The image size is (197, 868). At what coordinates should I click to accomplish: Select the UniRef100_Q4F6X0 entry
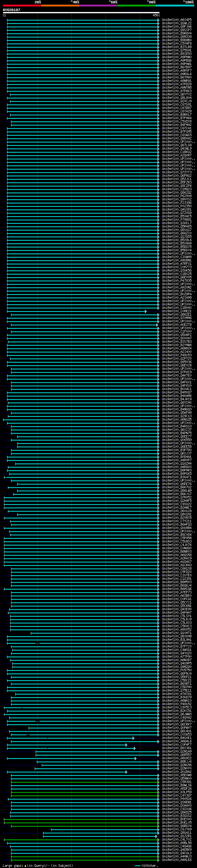point(177,386)
